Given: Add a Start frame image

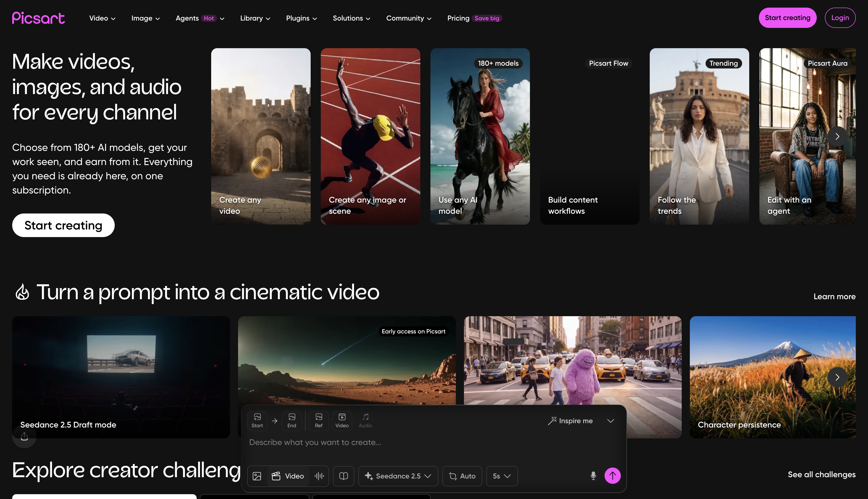Looking at the screenshot, I should (257, 420).
